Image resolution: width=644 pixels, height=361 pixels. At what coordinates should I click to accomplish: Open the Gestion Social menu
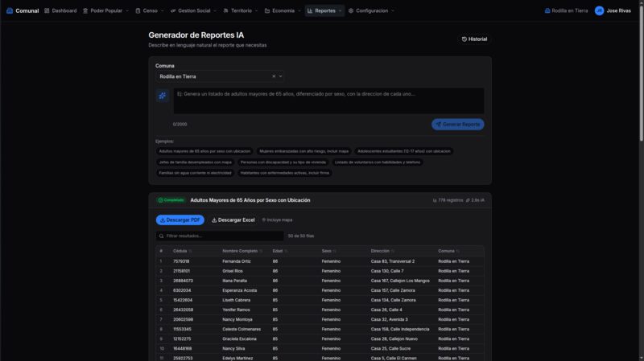point(193,10)
